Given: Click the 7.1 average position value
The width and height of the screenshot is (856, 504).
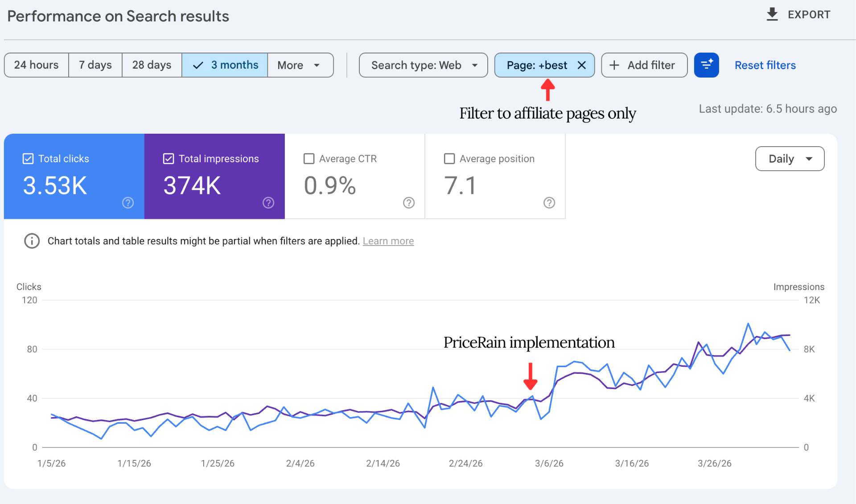Looking at the screenshot, I should tap(460, 185).
